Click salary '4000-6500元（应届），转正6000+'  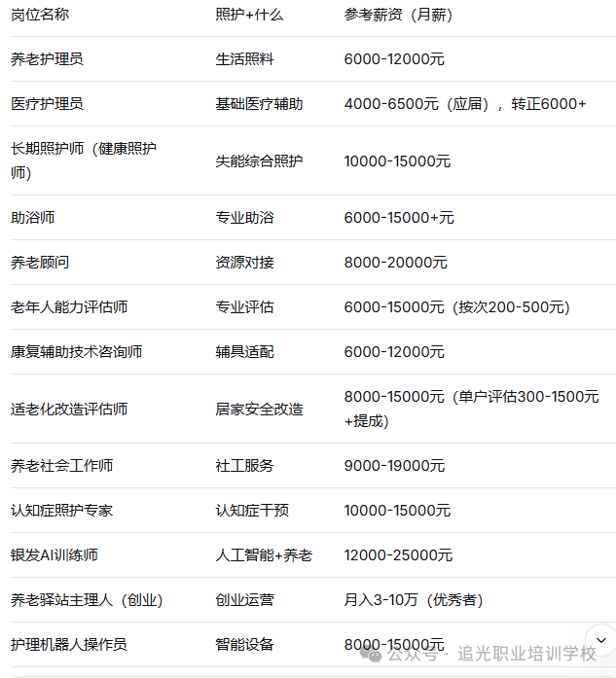pyautogui.click(x=465, y=104)
